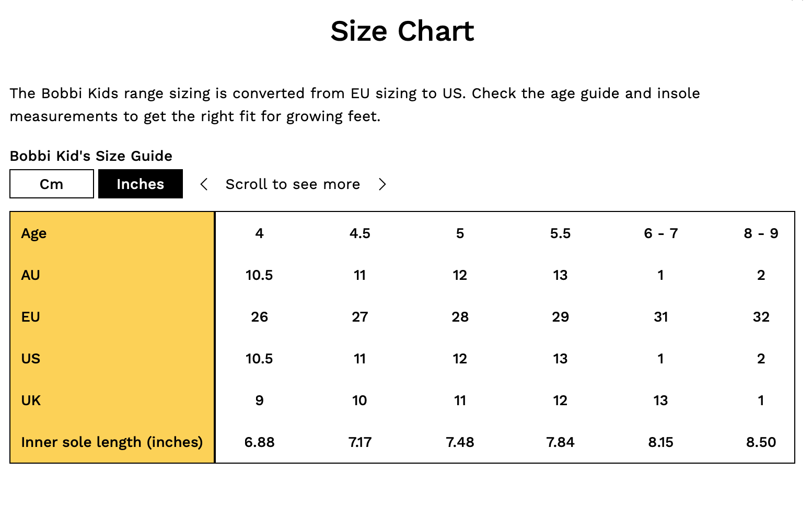Select the age 6 - 7 column header

tap(661, 233)
